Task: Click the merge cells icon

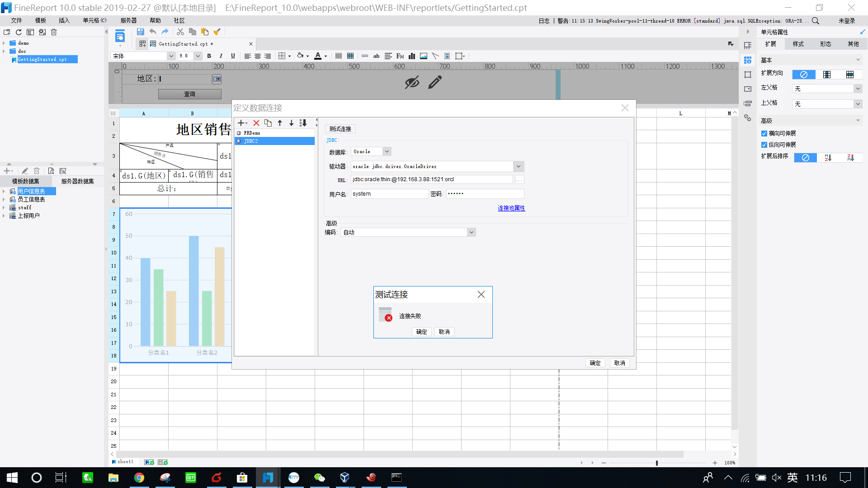Action: [339, 56]
